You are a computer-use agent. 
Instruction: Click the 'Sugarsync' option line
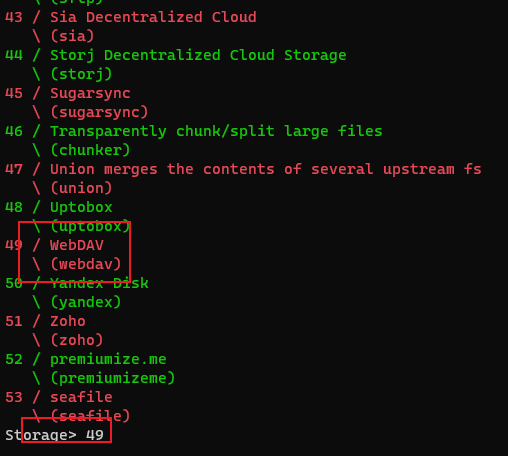(68, 93)
